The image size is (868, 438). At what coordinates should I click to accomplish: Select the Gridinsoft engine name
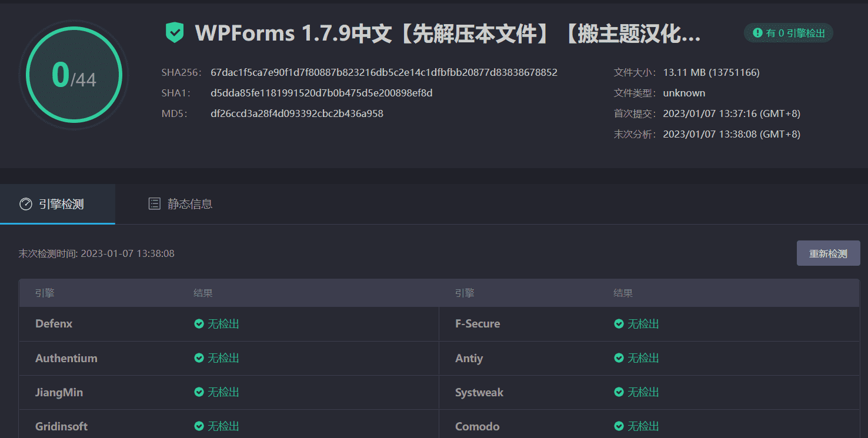coord(62,426)
